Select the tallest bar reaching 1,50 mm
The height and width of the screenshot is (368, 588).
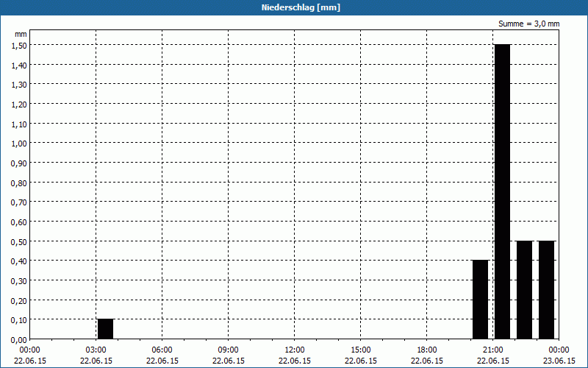[502, 191]
